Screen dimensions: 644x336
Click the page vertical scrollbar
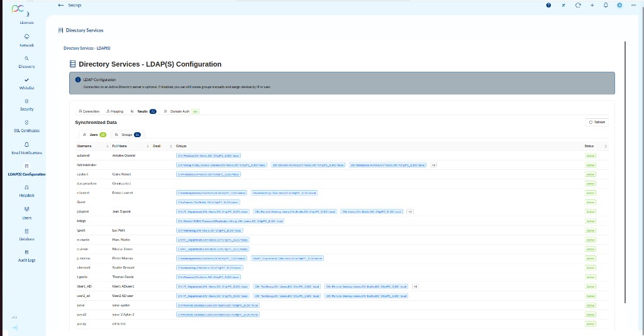625,172
